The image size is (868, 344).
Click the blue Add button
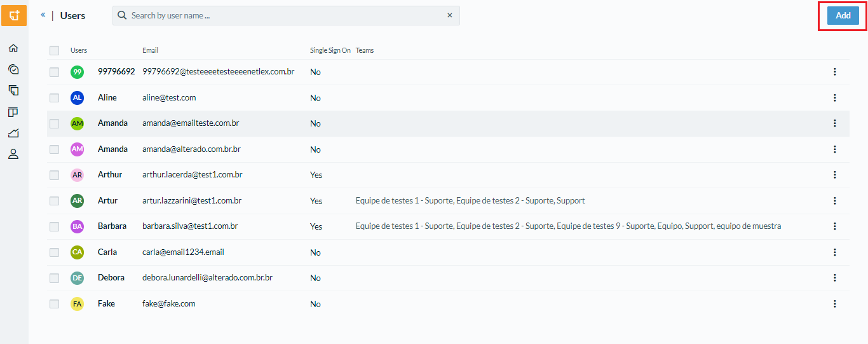[x=843, y=15]
